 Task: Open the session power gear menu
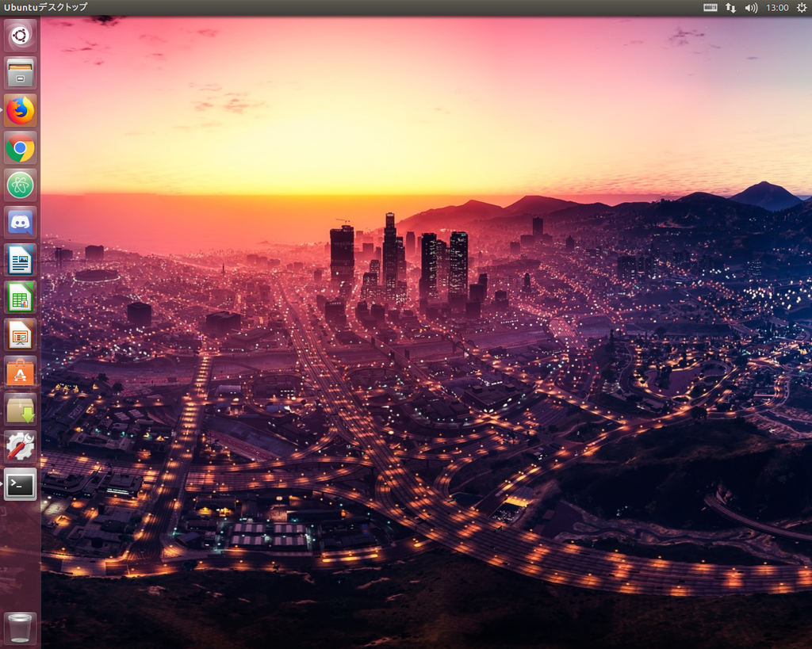(x=801, y=7)
